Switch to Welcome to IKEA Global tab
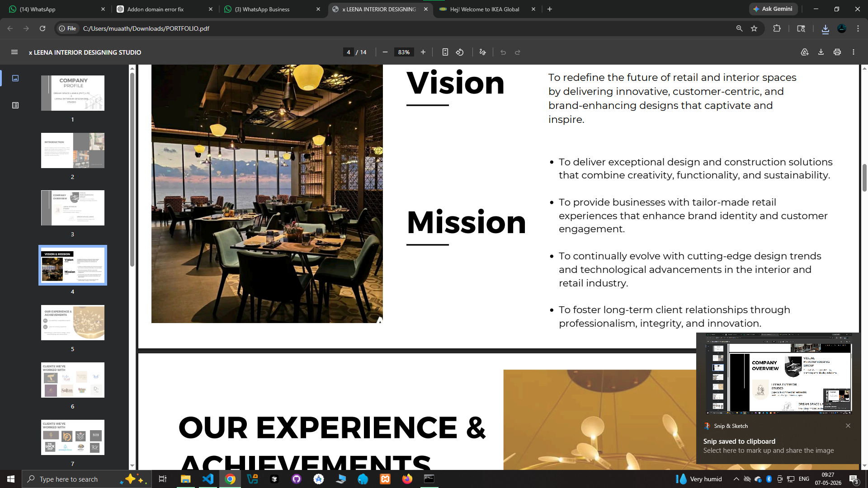 487,9
